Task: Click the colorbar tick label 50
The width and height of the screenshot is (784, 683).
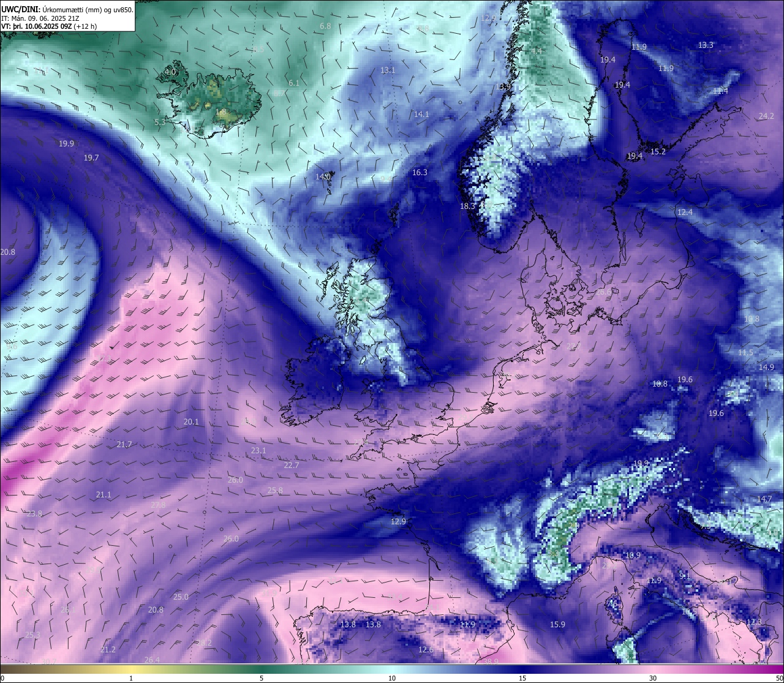Action: point(779,678)
